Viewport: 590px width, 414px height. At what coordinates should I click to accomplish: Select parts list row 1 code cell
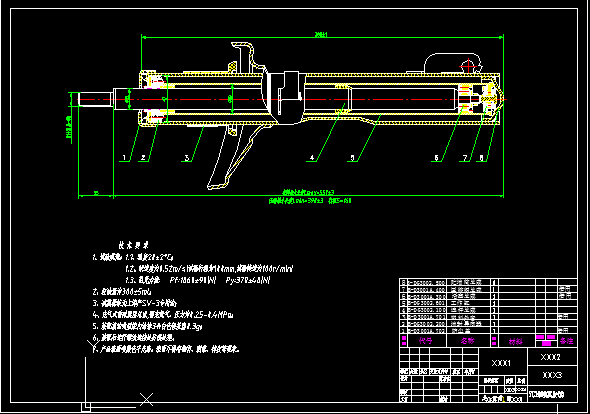tap(427, 330)
